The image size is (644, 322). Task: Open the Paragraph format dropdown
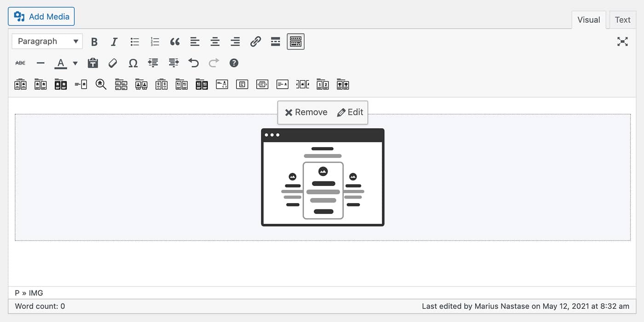pos(47,41)
